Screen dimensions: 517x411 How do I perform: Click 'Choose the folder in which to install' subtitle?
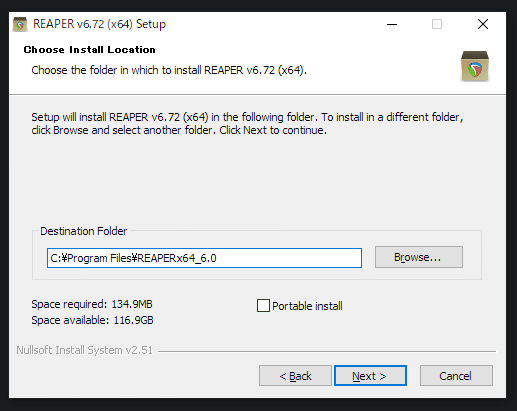(169, 70)
